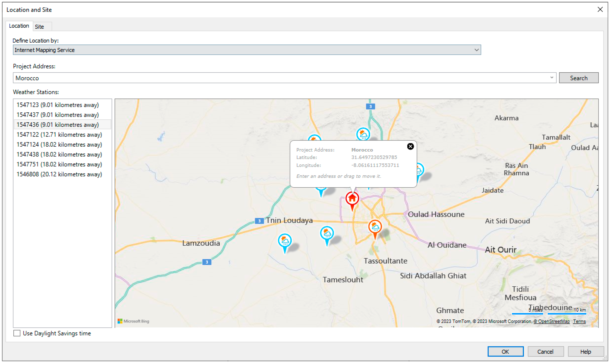Click the Project Address Morocco text field
Screen dimensions: 610x364
click(270, 78)
